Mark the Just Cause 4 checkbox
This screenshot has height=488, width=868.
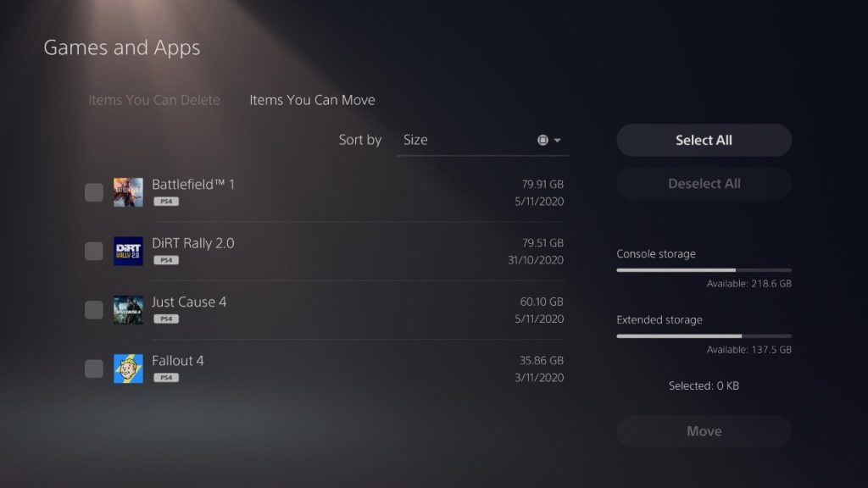(94, 310)
